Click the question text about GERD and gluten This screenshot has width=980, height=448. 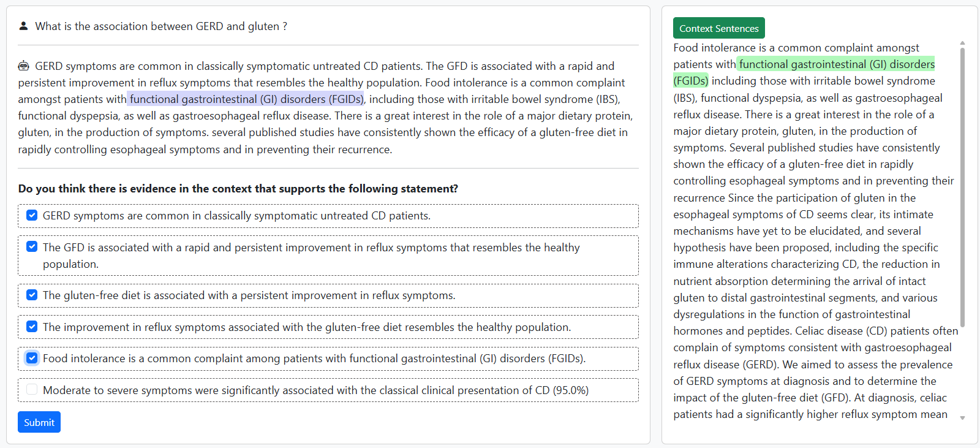161,26
